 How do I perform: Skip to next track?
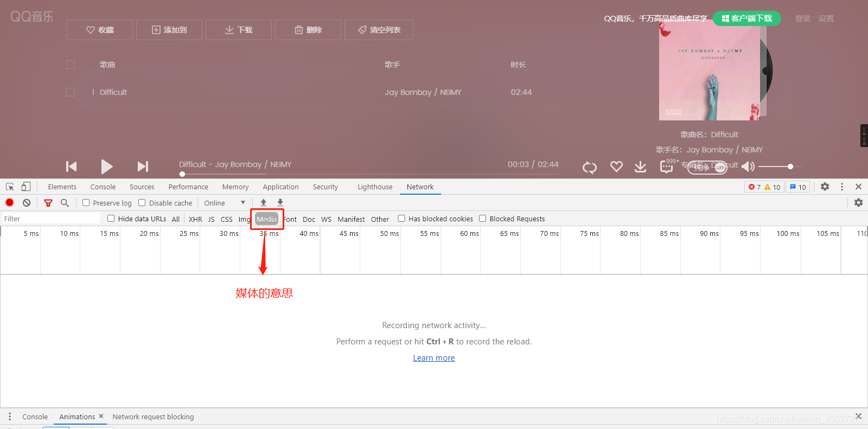pos(143,167)
